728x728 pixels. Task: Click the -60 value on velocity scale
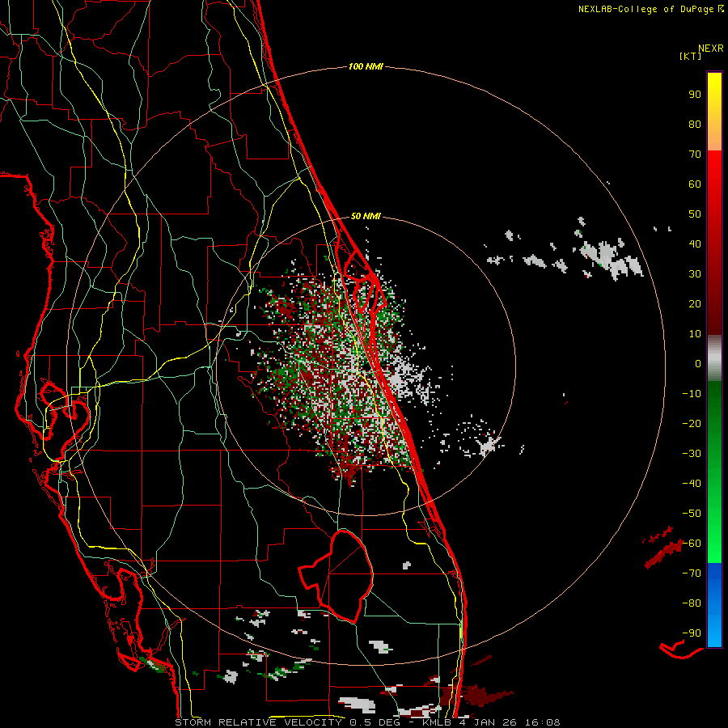tap(692, 544)
